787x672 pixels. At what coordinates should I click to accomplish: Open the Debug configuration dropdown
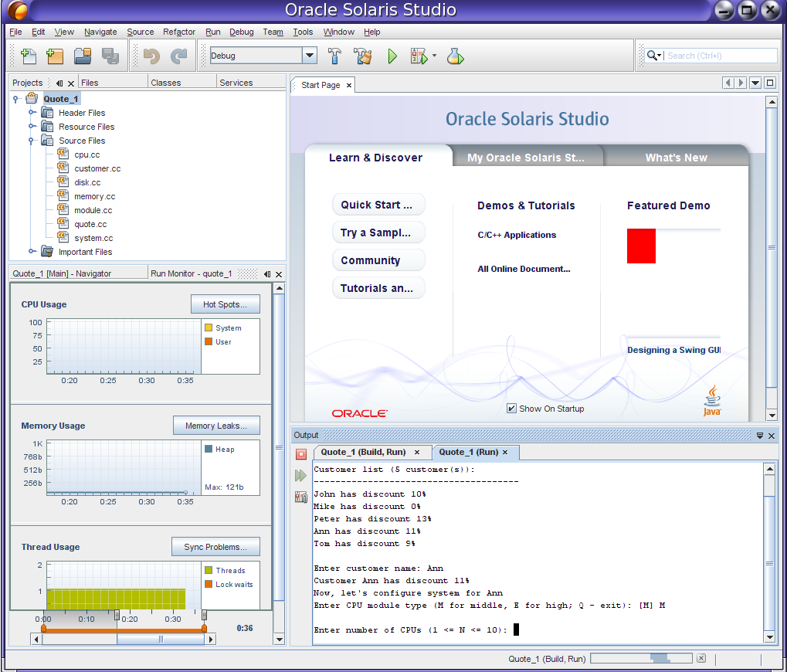(310, 56)
